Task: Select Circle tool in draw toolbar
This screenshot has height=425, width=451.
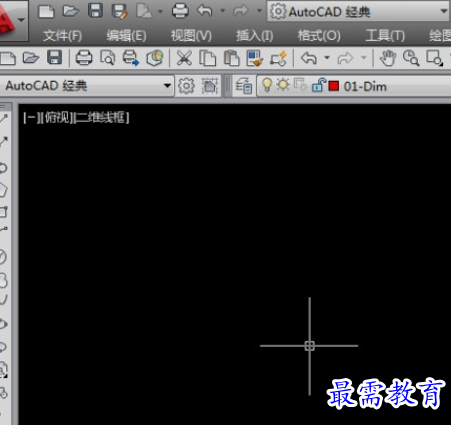Action: (x=3, y=257)
